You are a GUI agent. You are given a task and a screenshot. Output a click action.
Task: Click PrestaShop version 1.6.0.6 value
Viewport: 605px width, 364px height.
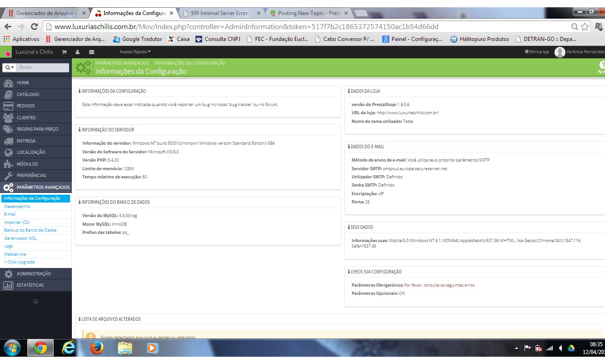403,105
